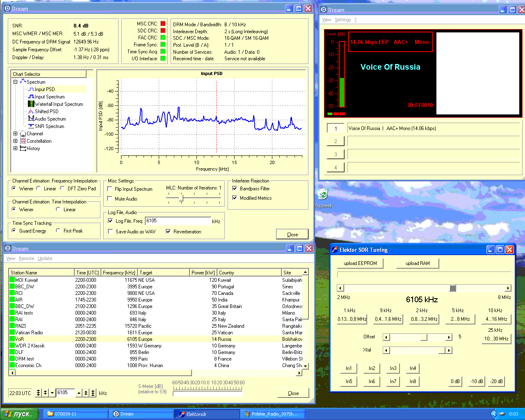Select Audio Spectrum chart

50,119
